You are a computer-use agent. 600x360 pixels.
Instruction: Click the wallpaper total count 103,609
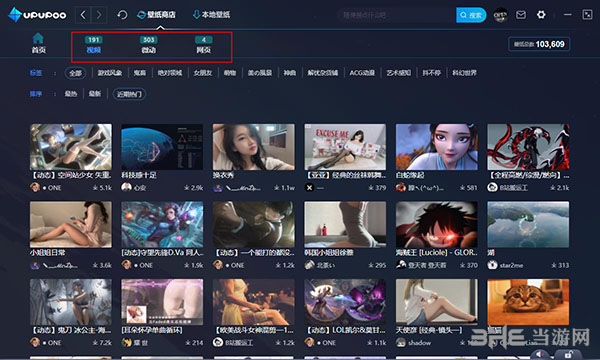point(539,44)
